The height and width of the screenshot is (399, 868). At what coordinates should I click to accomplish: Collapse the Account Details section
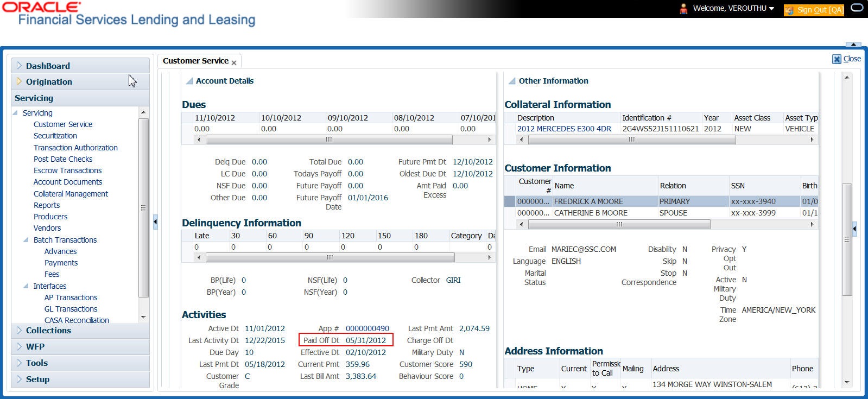189,81
